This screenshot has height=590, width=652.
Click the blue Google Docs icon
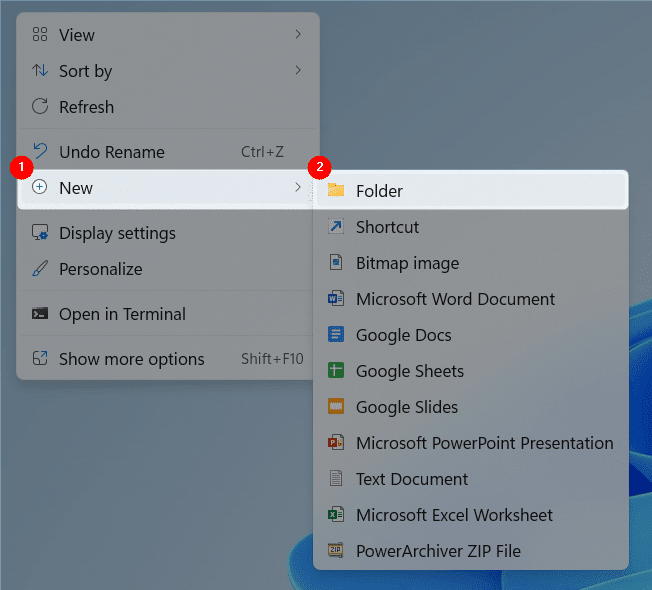tap(336, 334)
